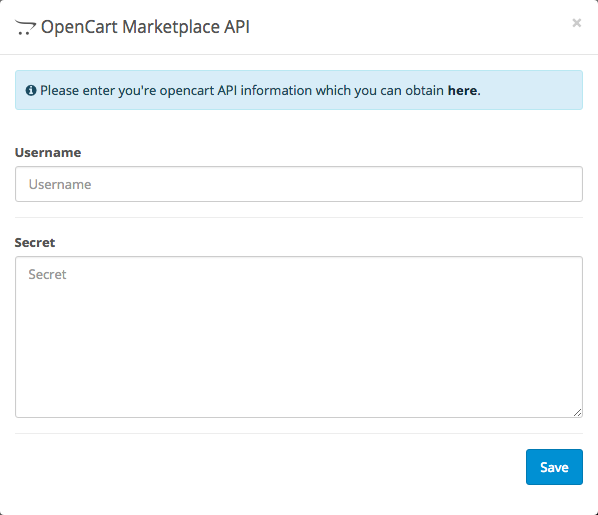Click the 'OpenCart Marketplace API' title text
Image resolution: width=598 pixels, height=515 pixels.
145,27
